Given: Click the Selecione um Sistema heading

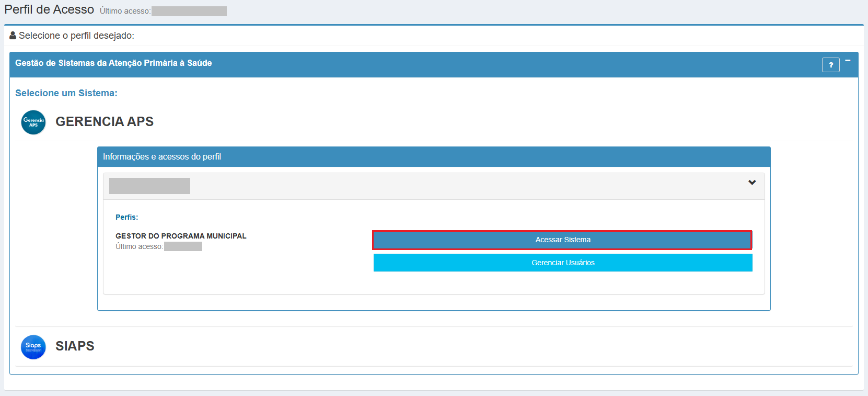Looking at the screenshot, I should tap(66, 93).
